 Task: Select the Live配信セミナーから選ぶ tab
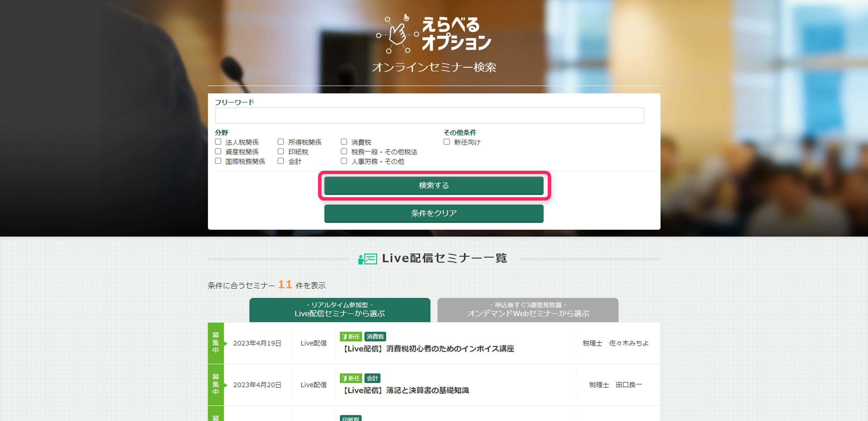(x=340, y=310)
